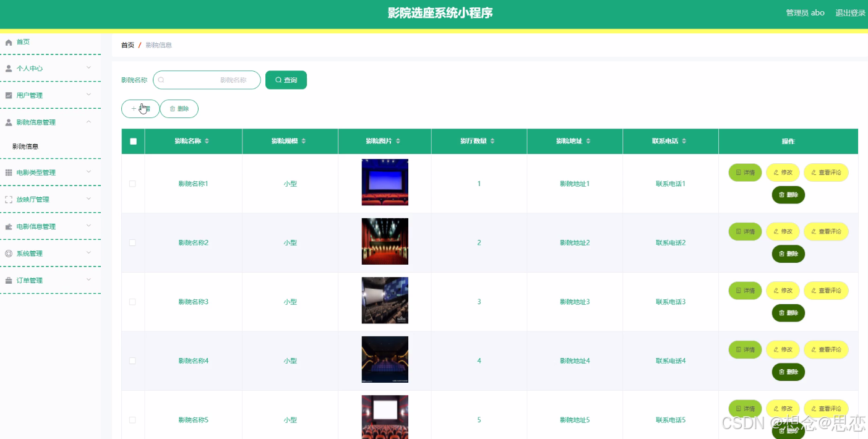
Task: Open 详情 for 影院名称1
Action: coord(745,173)
